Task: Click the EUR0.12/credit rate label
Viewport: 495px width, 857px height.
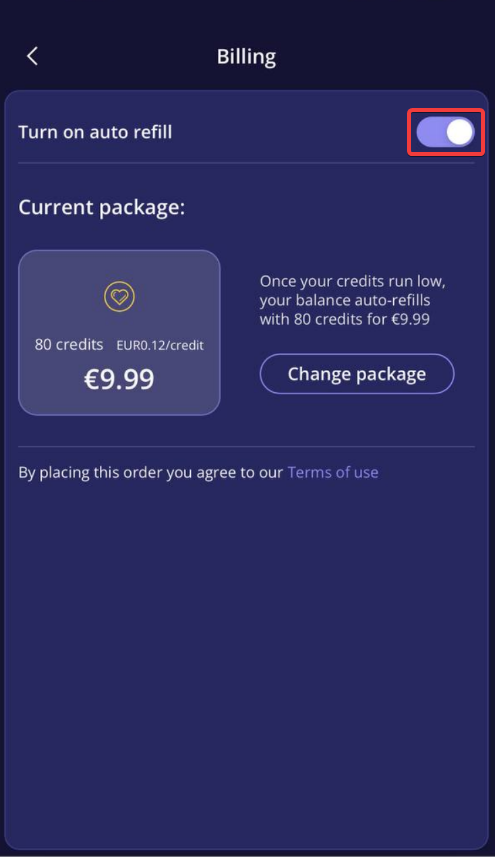Action: pos(160,345)
